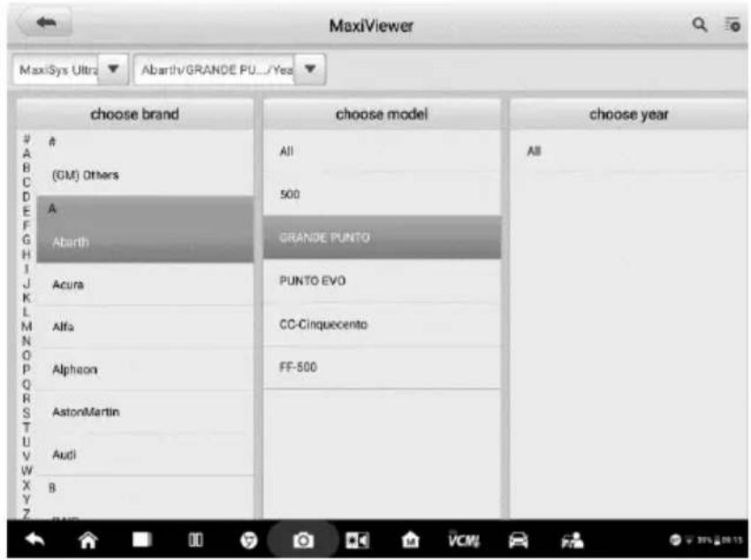Pick Alpheon from the brand list
Viewport: 751px width, 560px height.
145,369
